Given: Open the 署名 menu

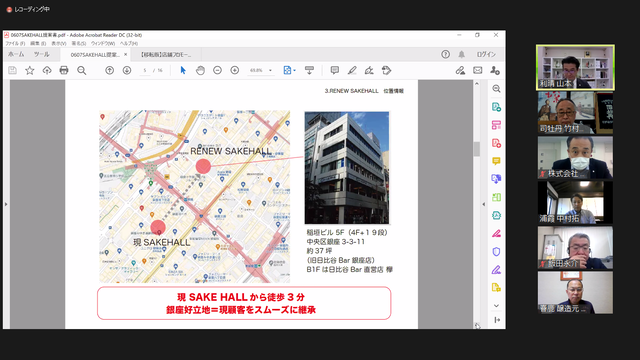Looking at the screenshot, I should pyautogui.click(x=79, y=43).
